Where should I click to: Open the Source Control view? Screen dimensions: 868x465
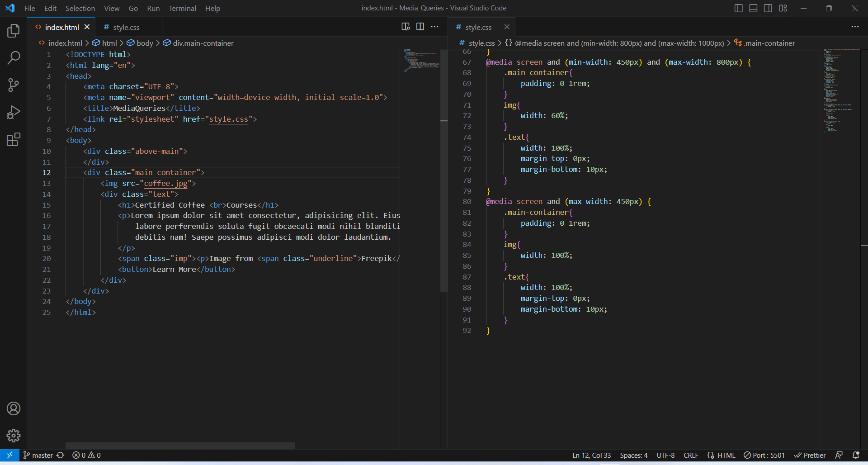pos(14,85)
